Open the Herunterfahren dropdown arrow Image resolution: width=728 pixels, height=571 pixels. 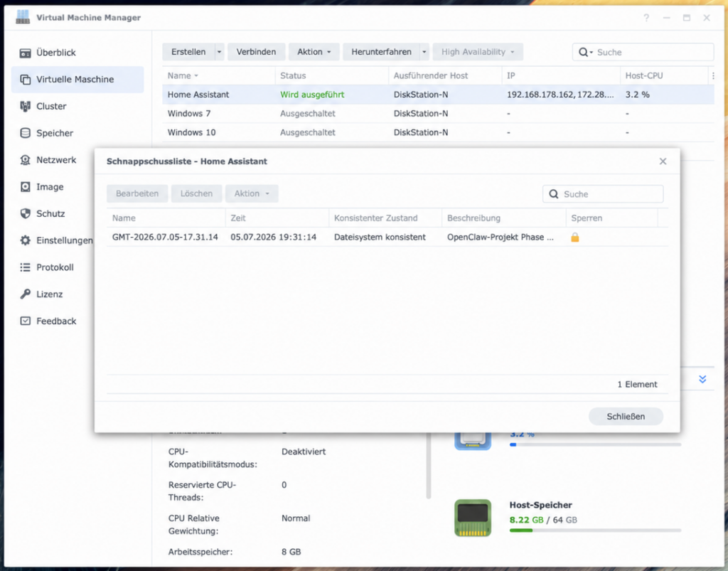click(424, 52)
